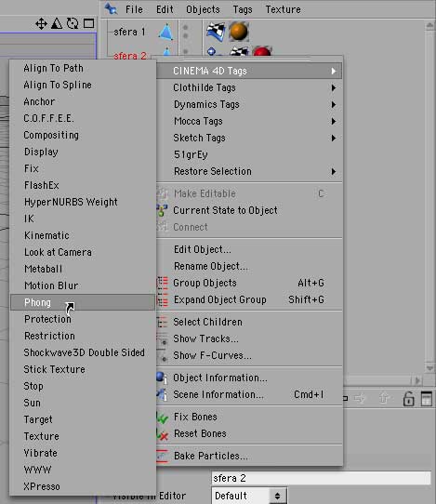Screen dimensions: 436x504
Task: Choose the Shockwave3D Double Sided tag
Action: 83,352
